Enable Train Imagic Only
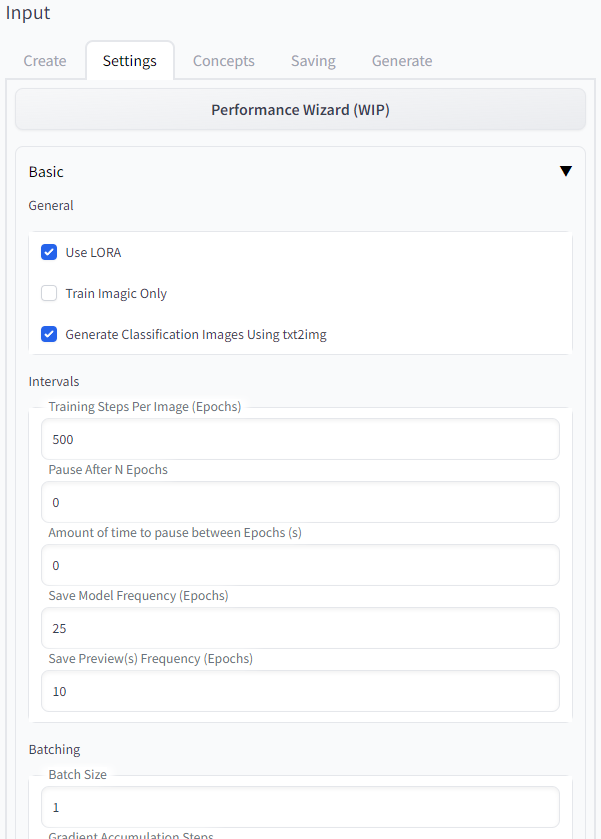The width and height of the screenshot is (601, 839). [49, 293]
